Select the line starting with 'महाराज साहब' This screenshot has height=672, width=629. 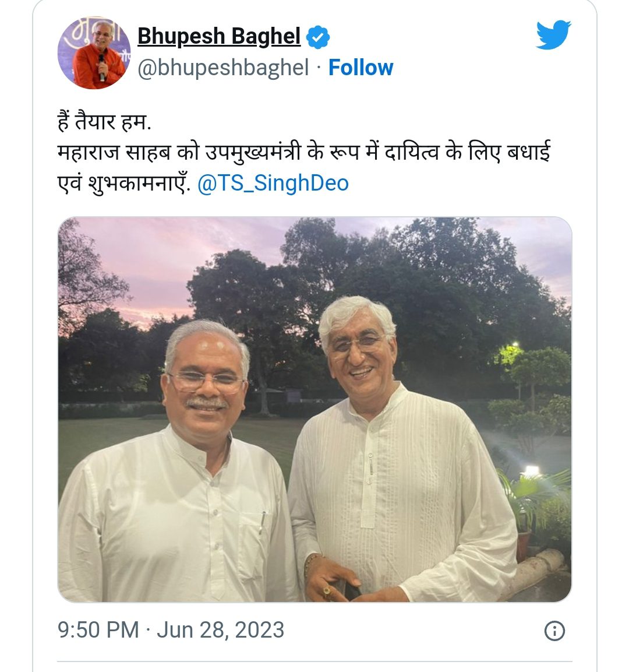click(303, 153)
